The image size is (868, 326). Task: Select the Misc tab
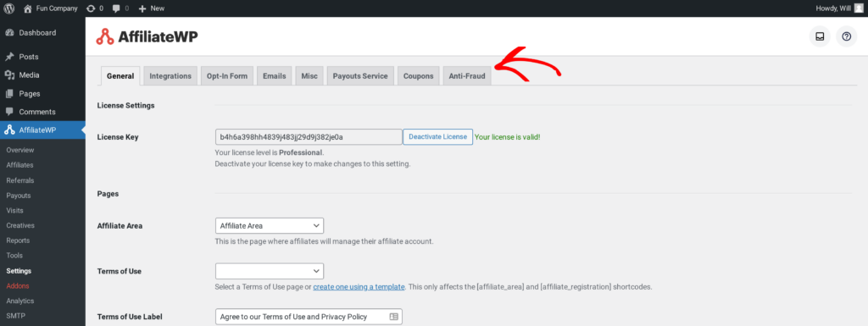coord(309,76)
